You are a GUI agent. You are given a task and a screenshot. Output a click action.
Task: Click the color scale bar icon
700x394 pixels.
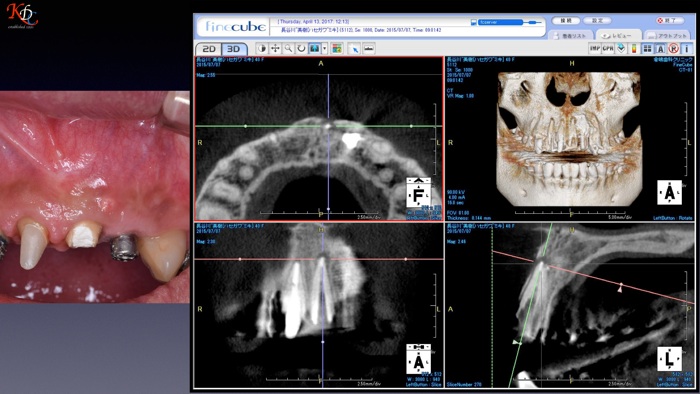click(634, 48)
